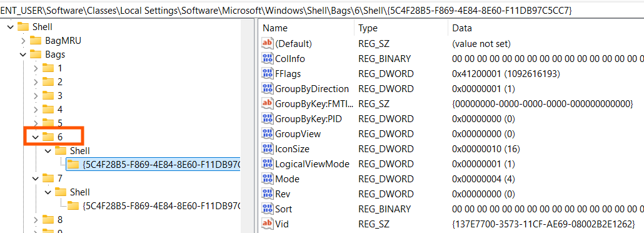Select the GUID key under 7 Shell
This screenshot has width=644, height=233.
tap(161, 205)
